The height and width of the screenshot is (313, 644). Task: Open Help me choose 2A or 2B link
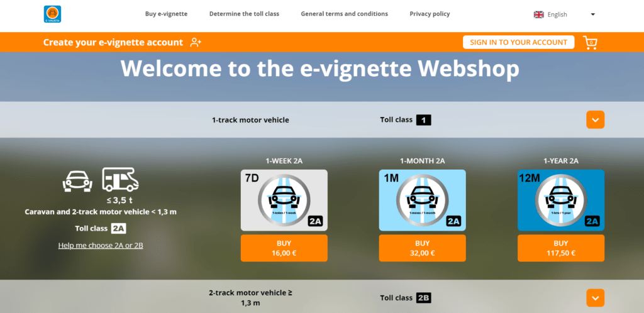click(x=101, y=245)
